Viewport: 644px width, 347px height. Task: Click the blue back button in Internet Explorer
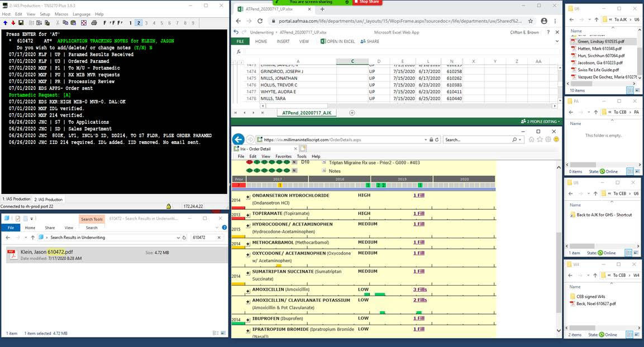pos(238,139)
